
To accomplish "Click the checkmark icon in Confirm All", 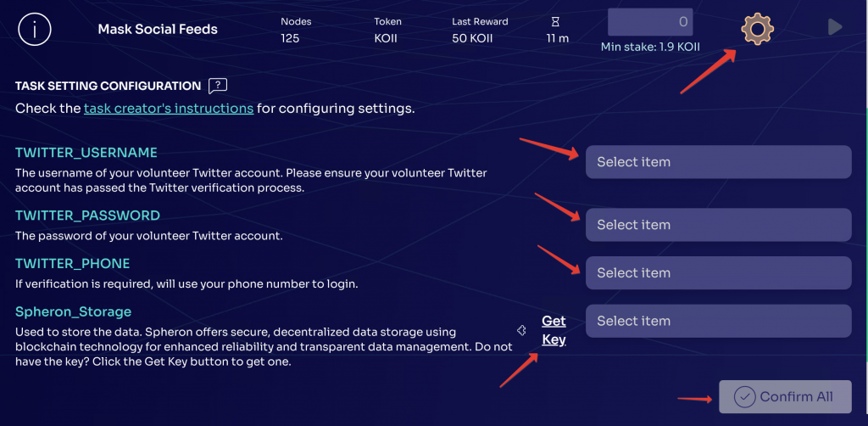I will pyautogui.click(x=744, y=397).
